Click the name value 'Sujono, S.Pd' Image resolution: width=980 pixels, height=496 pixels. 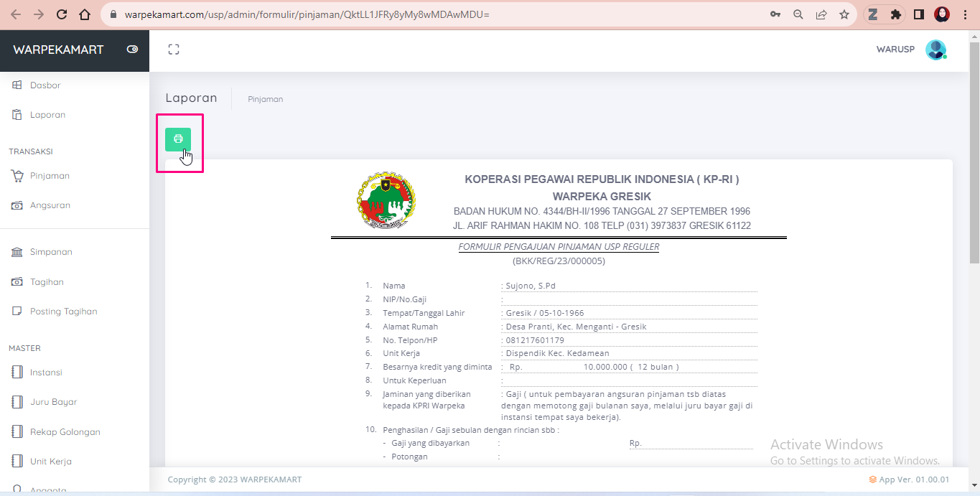coord(531,286)
